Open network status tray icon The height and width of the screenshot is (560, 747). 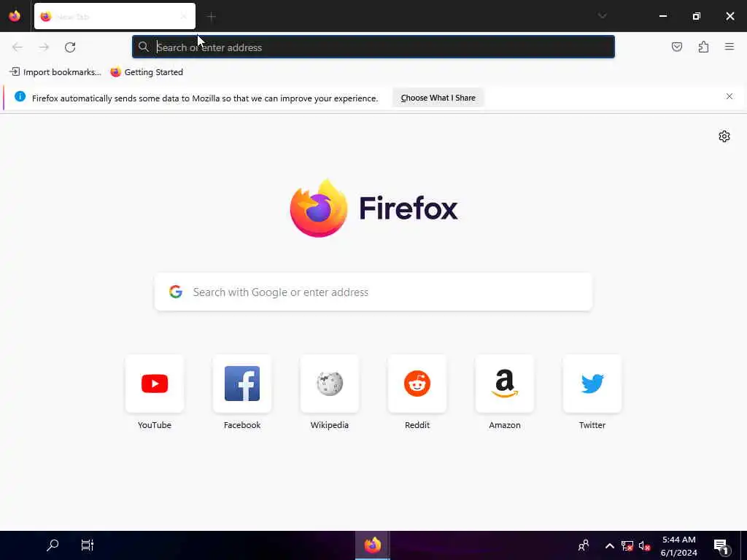(x=627, y=545)
